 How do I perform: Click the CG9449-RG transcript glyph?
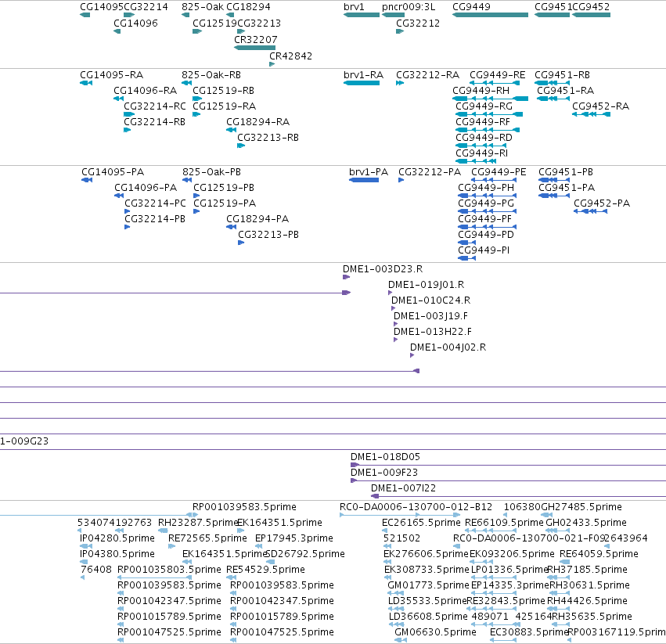pos(489,114)
